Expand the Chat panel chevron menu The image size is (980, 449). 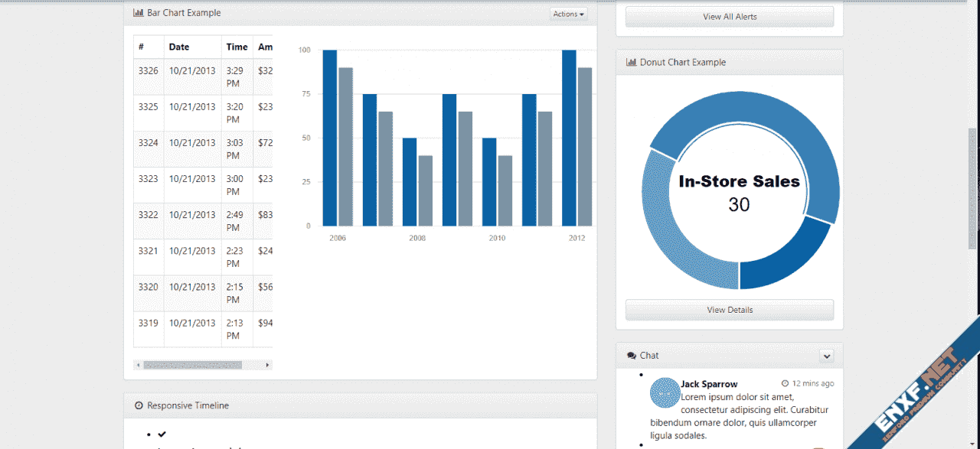click(x=826, y=356)
